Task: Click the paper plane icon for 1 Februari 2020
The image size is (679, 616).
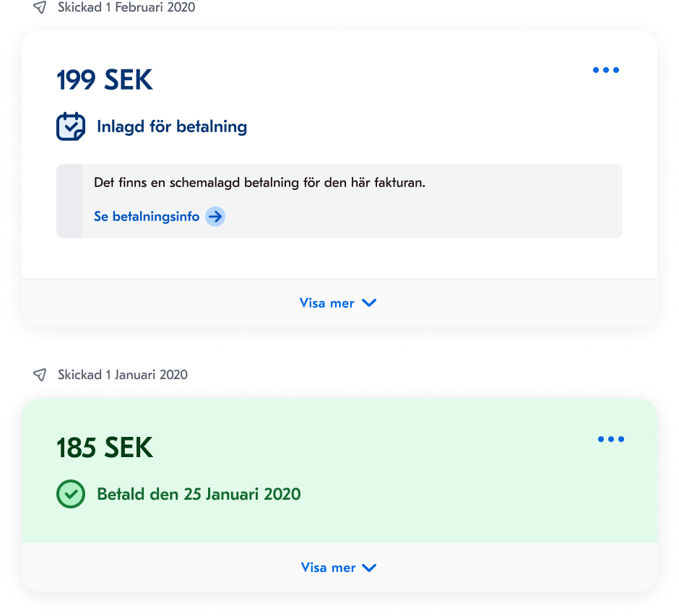Action: (40, 7)
